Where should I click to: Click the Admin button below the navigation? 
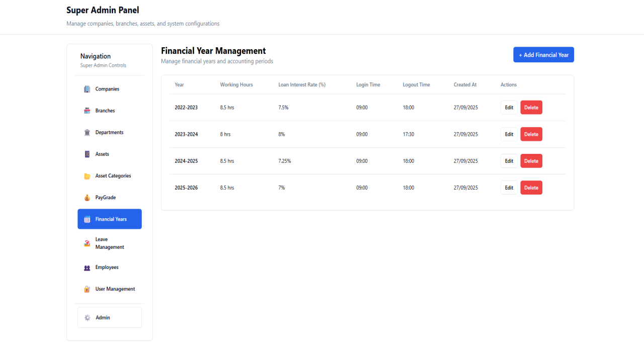pos(110,318)
